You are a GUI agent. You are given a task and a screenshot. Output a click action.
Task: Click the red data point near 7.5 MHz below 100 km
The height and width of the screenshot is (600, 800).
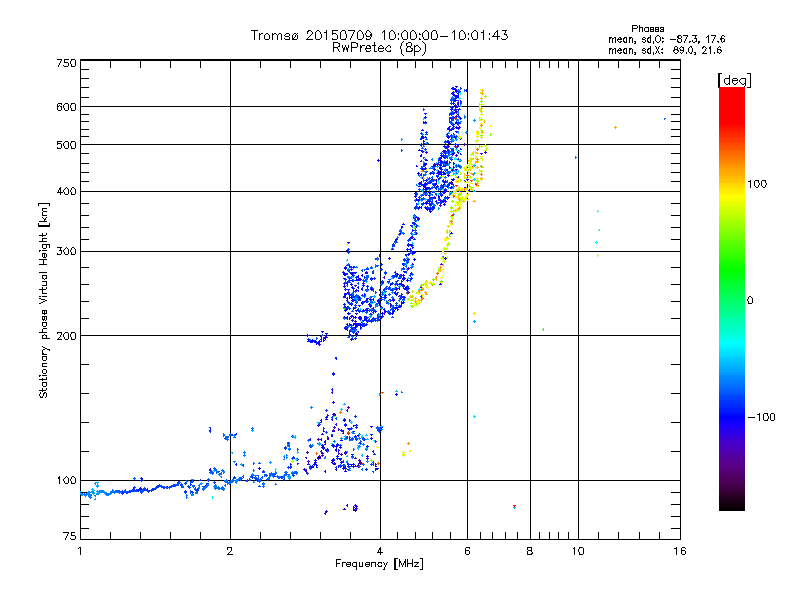point(514,506)
